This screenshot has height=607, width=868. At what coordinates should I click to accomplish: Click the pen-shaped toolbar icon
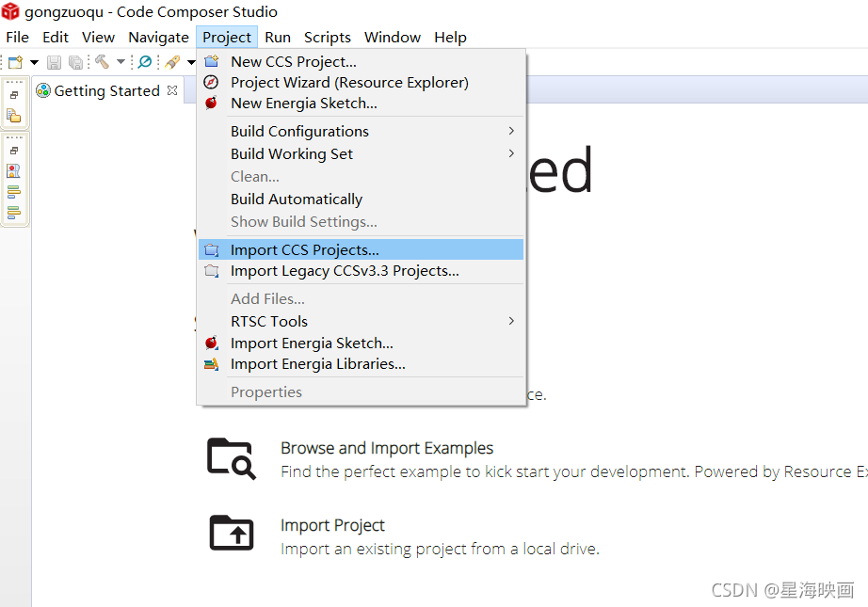172,62
